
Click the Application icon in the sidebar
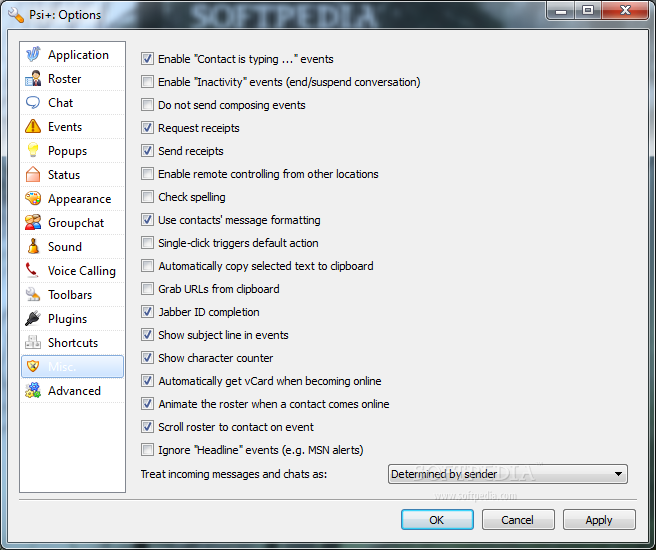click(x=33, y=54)
